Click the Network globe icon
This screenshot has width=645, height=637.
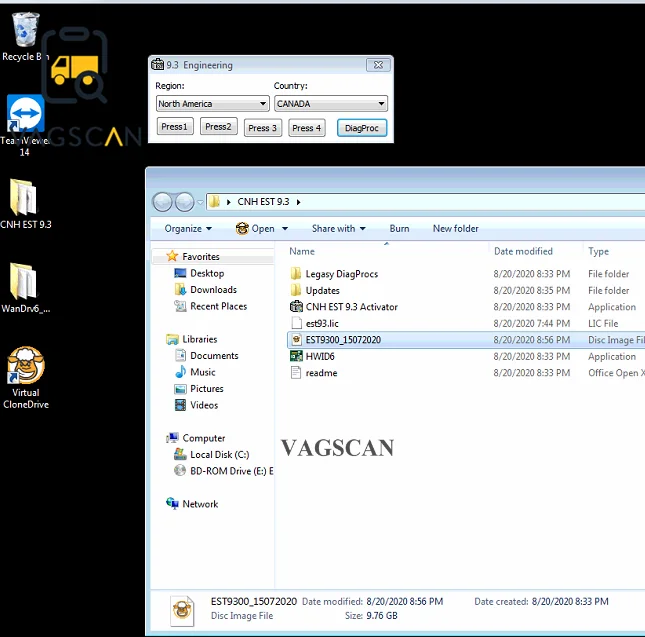(172, 503)
